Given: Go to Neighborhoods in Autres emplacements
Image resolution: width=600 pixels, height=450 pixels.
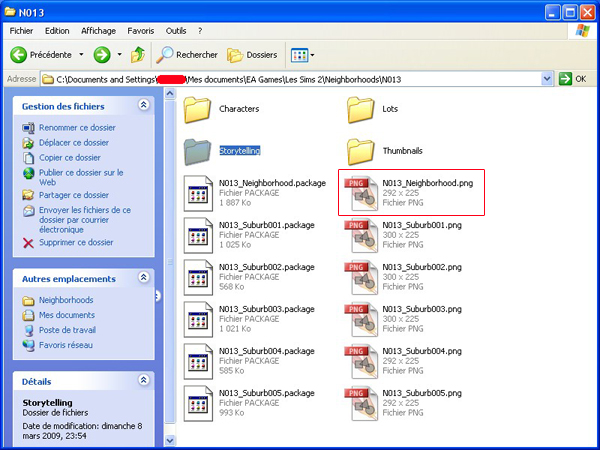Looking at the screenshot, I should click(x=66, y=300).
